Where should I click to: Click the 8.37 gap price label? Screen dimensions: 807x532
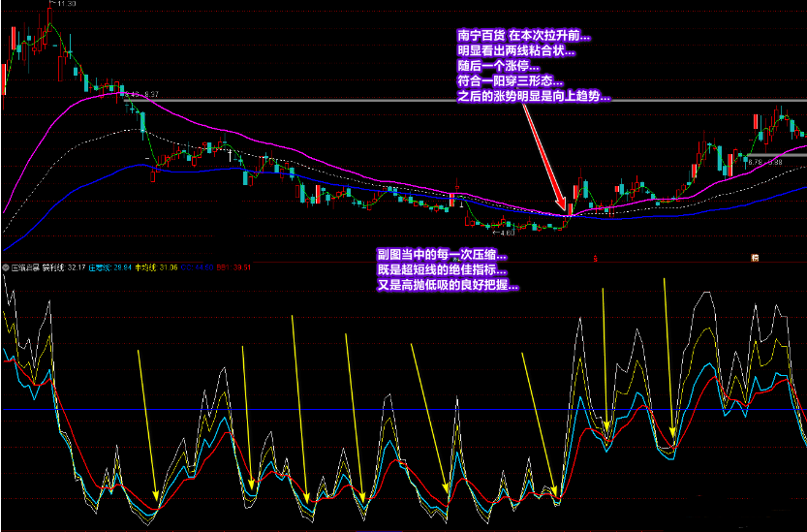[x=152, y=95]
